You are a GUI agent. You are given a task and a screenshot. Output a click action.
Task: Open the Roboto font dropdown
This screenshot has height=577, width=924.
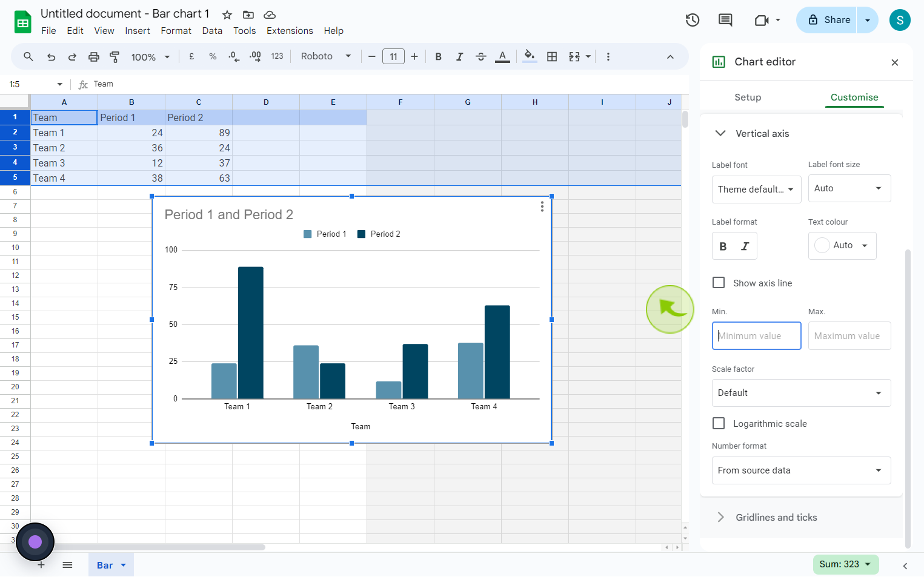[x=326, y=56]
